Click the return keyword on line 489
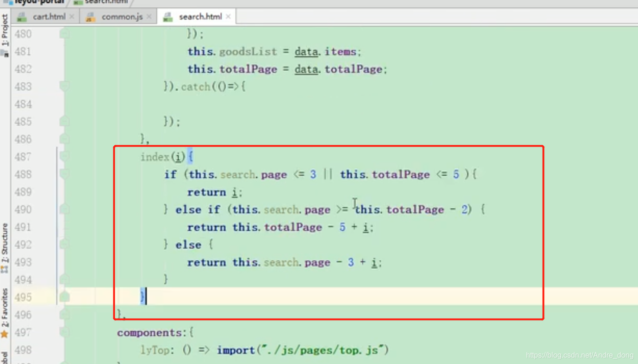This screenshot has height=364, width=638. (x=206, y=192)
